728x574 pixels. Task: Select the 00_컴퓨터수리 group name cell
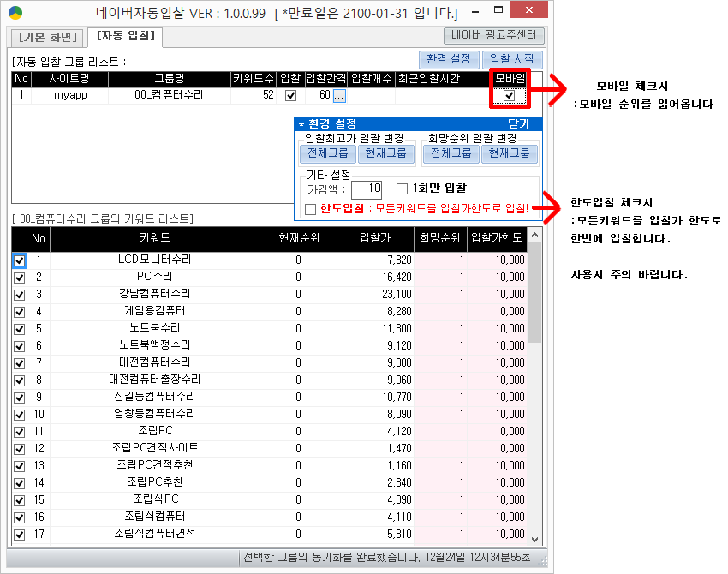169,95
